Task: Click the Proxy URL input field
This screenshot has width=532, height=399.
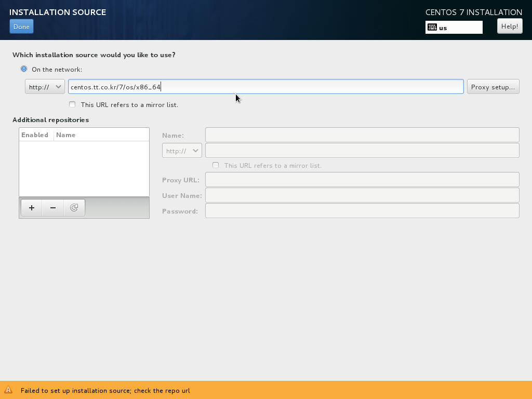Action: tap(362, 179)
